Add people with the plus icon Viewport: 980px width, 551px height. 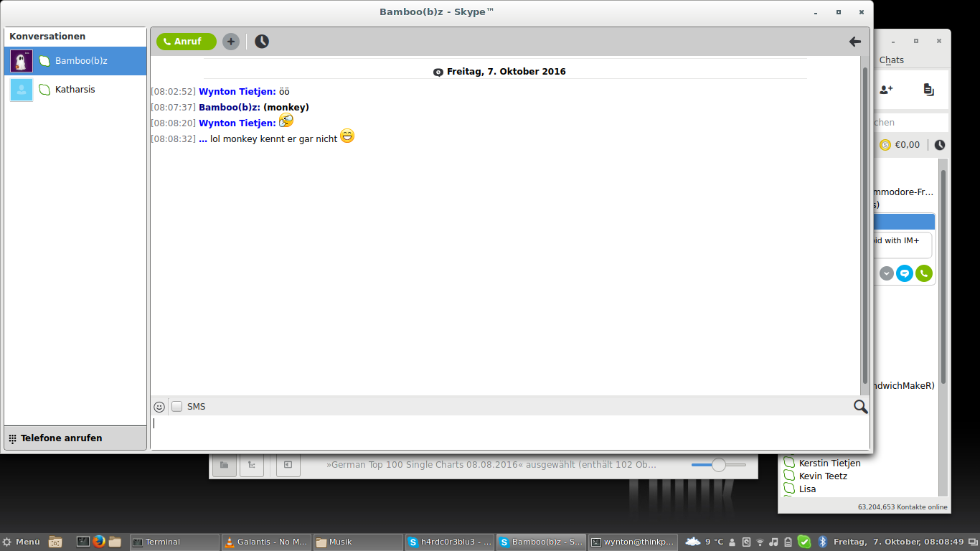230,42
